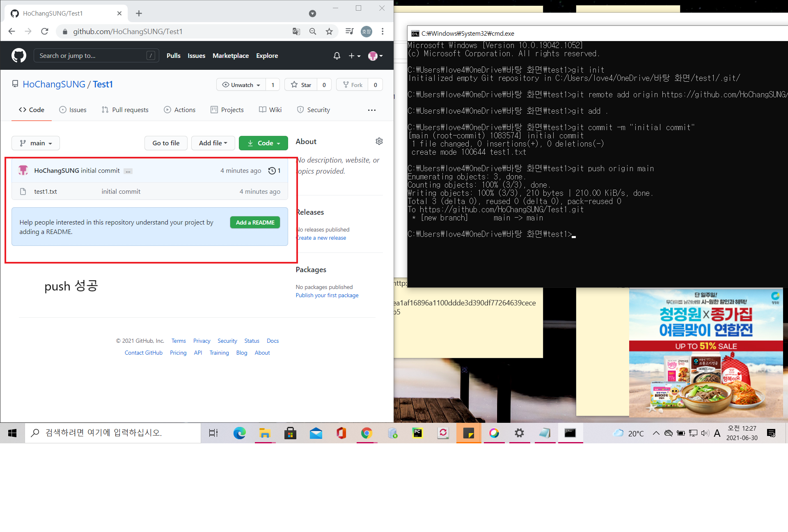Open the test1.txt file link
The width and height of the screenshot is (788, 532).
pyautogui.click(x=46, y=191)
